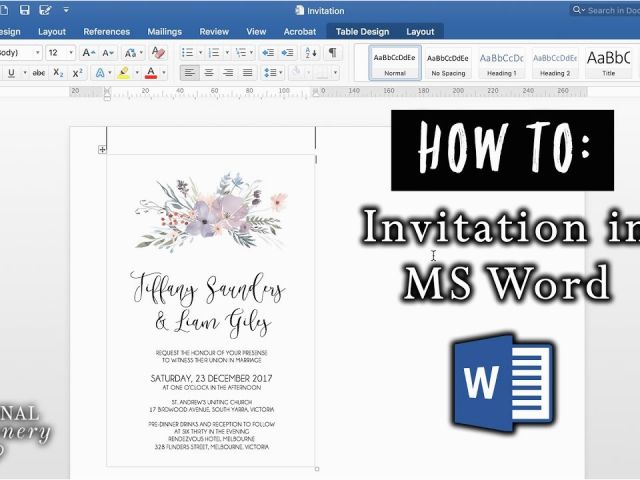Screen dimensions: 640x480
Task: Click the table move handle icon
Action: coord(102,150)
